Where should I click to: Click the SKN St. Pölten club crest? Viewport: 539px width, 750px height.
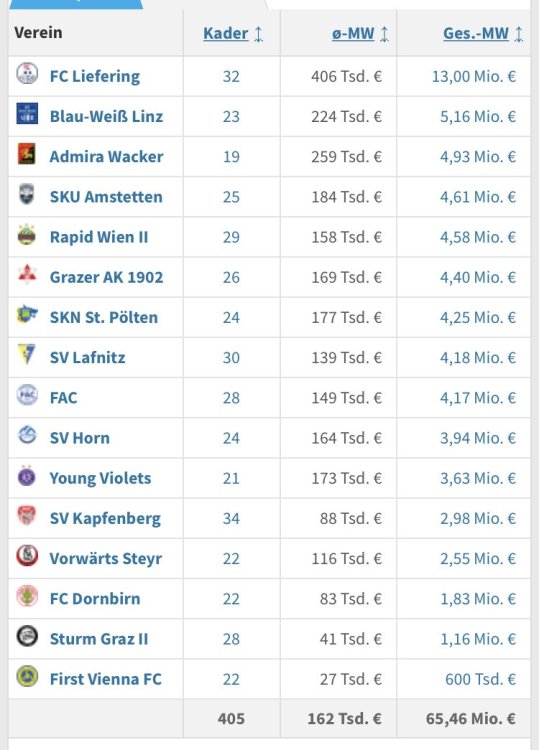click(27, 315)
